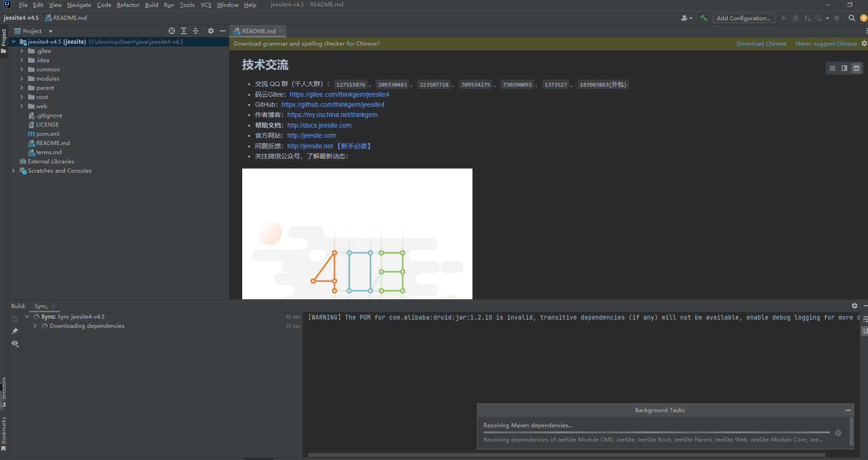868x460 pixels.
Task: Cancel the Resolving Maven dependencies task
Action: 838,433
